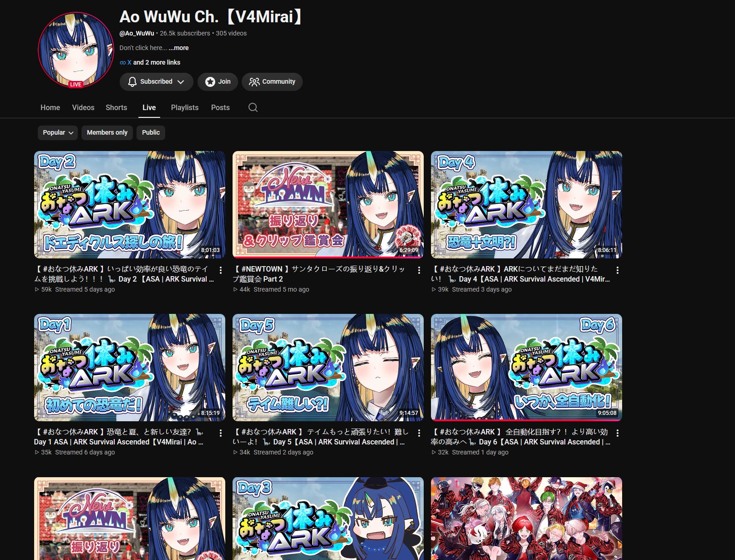Image resolution: width=735 pixels, height=560 pixels.
Task: Open Day 6 ARK stream title link
Action: coord(521,437)
